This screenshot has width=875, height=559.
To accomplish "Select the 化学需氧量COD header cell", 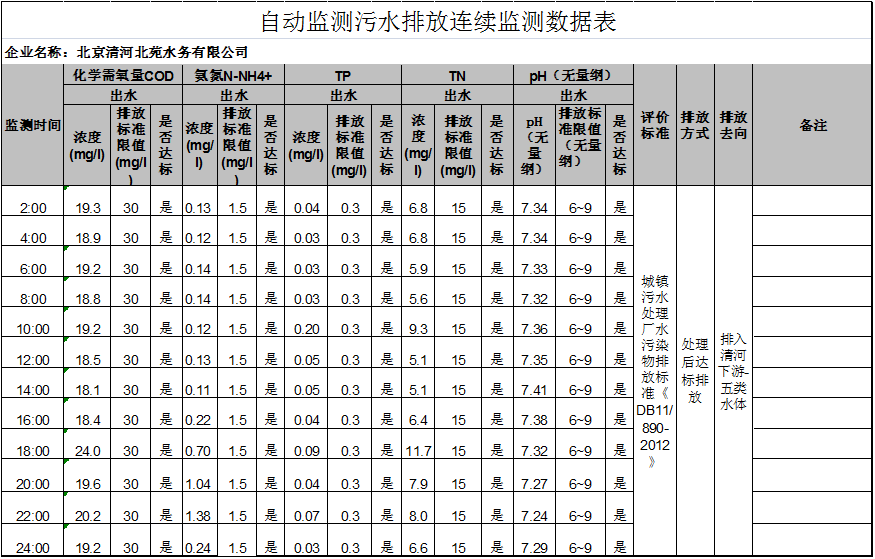I will point(123,75).
